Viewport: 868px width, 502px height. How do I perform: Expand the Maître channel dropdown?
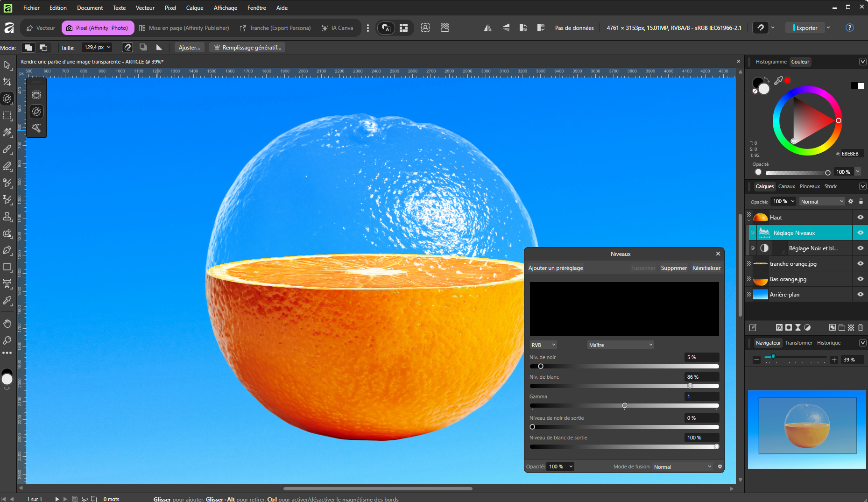(621, 345)
